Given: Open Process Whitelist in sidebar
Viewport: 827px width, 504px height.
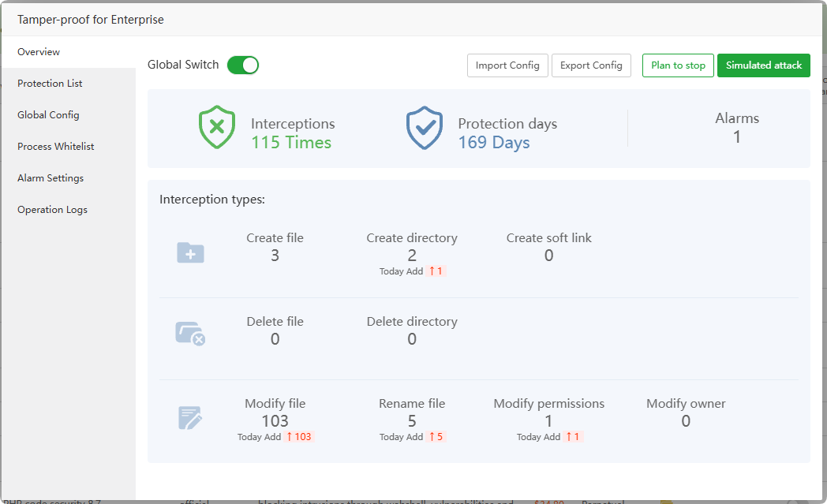Looking at the screenshot, I should point(55,147).
